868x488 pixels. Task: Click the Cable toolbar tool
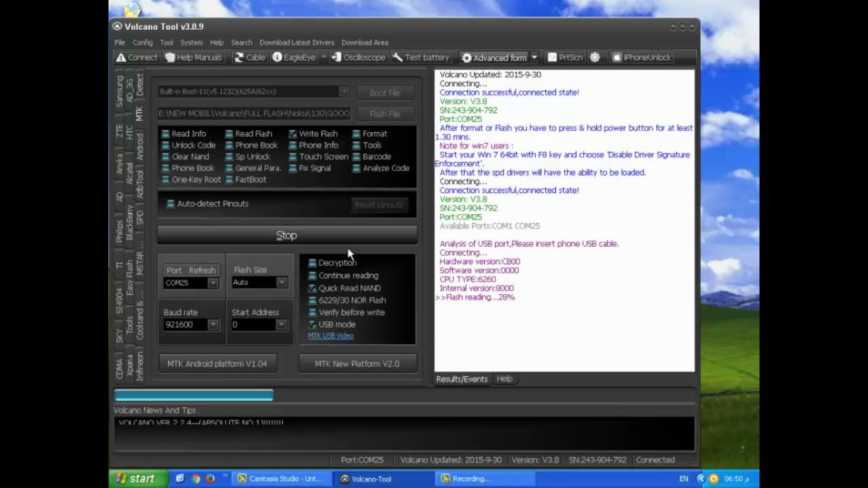tap(250, 58)
